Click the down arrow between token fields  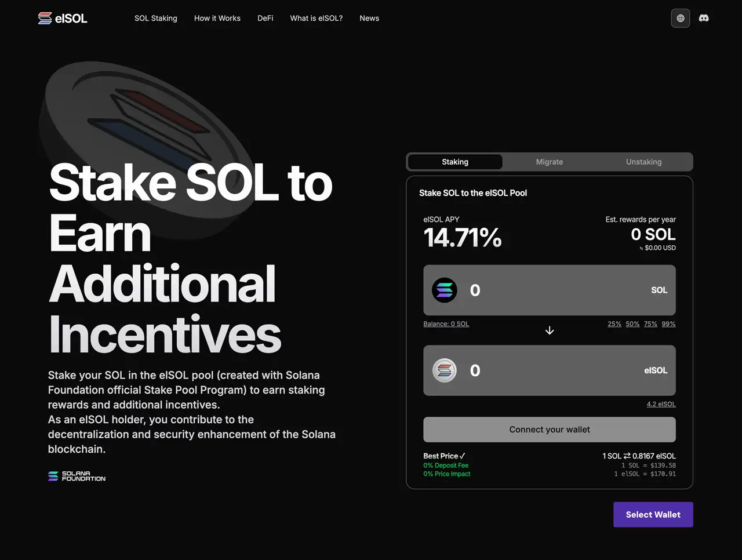click(x=550, y=330)
